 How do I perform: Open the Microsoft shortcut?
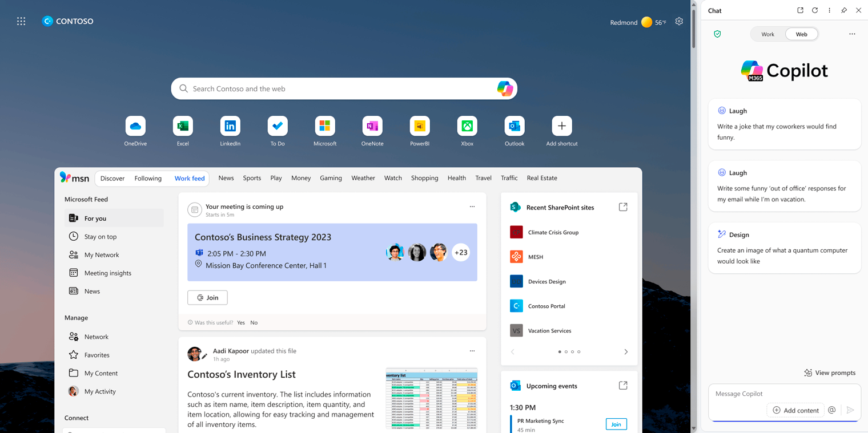[x=325, y=126]
